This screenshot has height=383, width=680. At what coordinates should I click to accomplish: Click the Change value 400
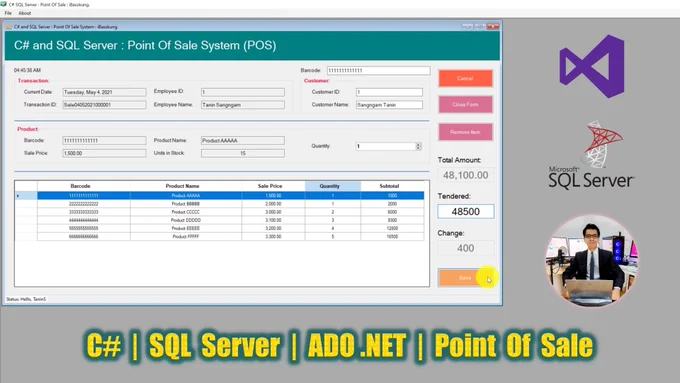pyautogui.click(x=465, y=248)
